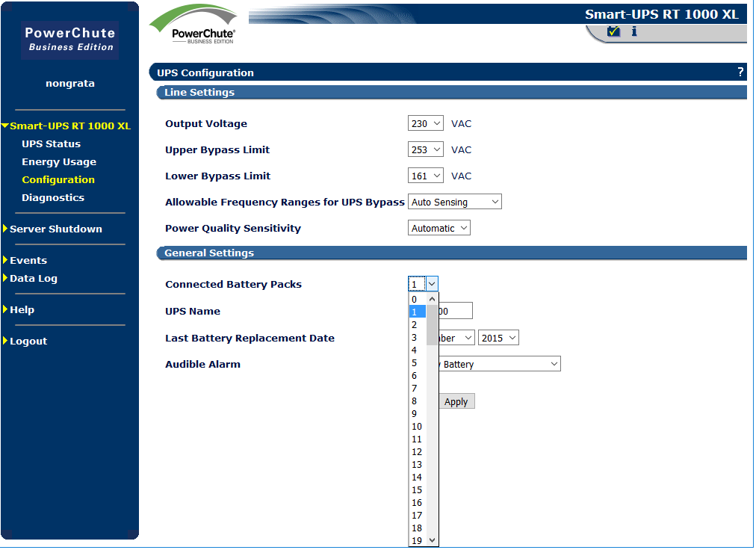The width and height of the screenshot is (756, 550).
Task: Open the UPS Status page
Action: click(x=51, y=143)
